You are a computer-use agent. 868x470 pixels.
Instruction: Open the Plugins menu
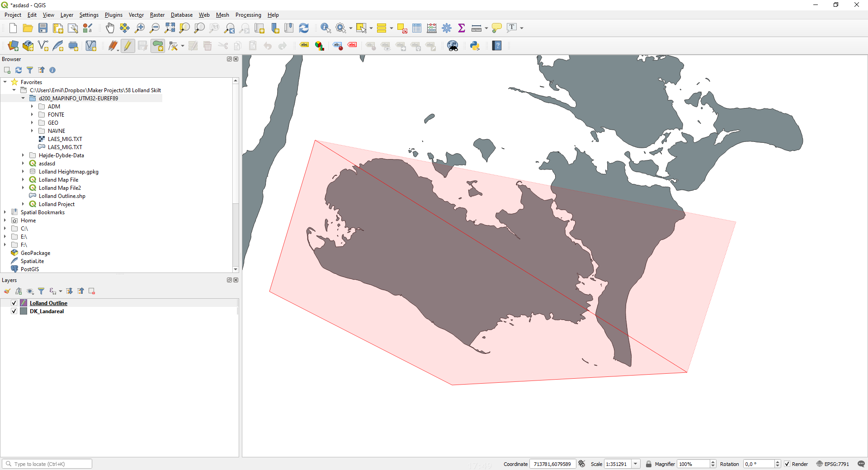113,15
